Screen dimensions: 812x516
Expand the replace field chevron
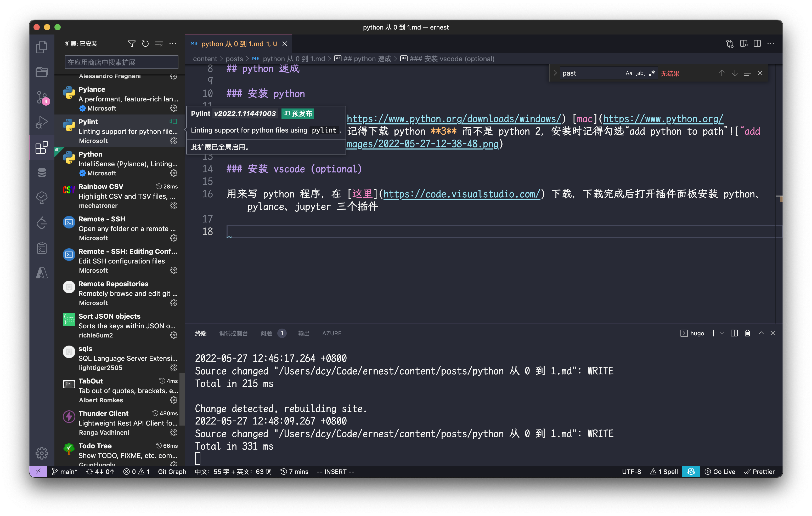tap(555, 73)
